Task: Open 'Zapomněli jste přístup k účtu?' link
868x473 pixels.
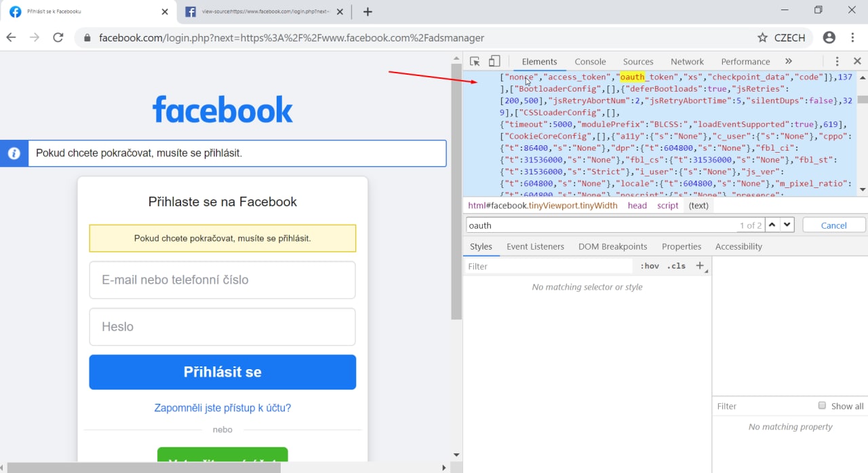Action: tap(222, 408)
